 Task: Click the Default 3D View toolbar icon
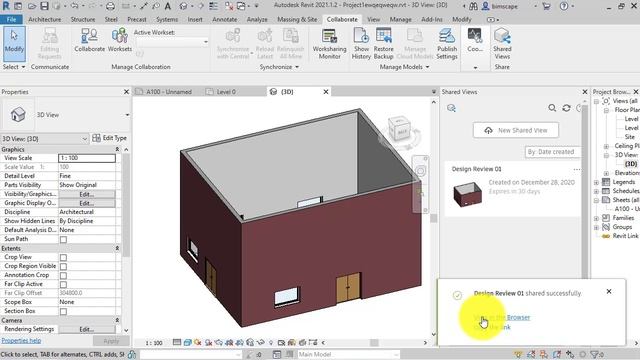[x=183, y=6]
